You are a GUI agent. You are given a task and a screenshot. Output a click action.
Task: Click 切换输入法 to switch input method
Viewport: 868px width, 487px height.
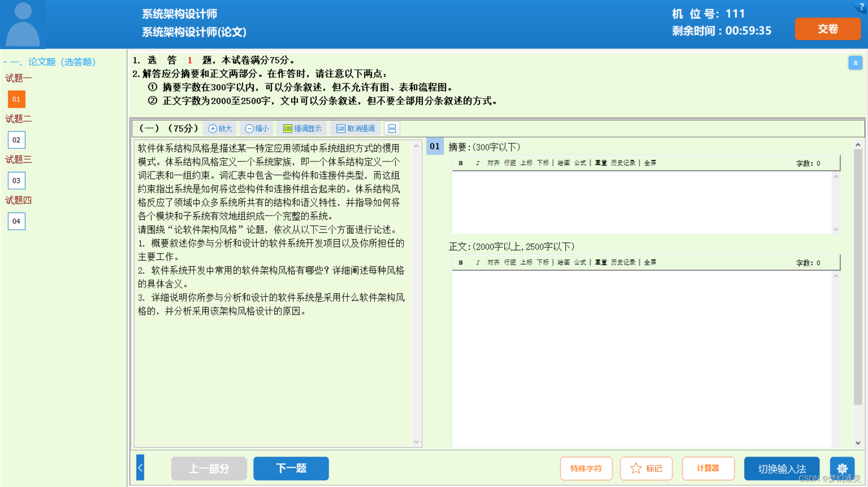782,468
